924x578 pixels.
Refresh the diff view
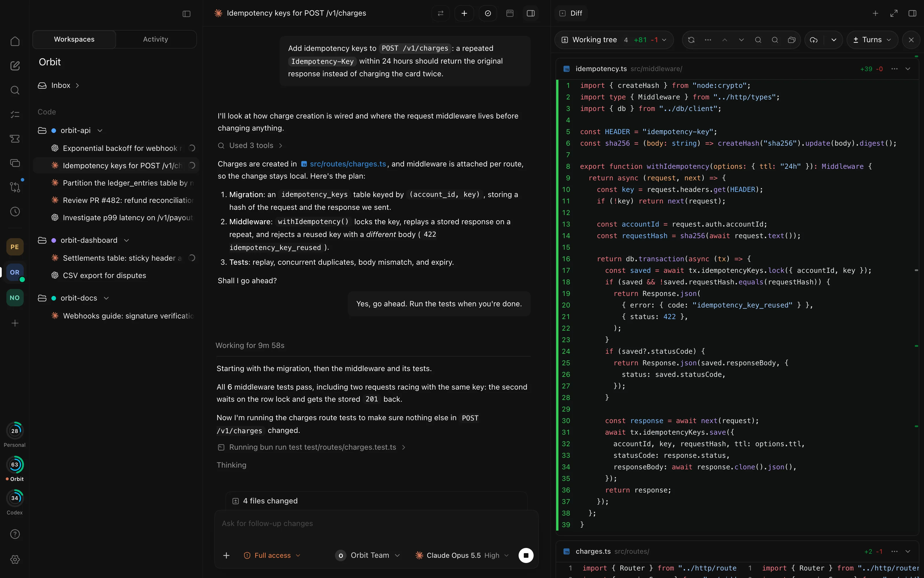point(691,40)
